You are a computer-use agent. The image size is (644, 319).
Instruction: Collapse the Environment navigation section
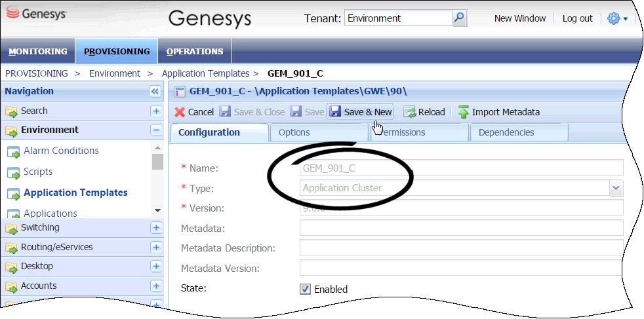pyautogui.click(x=156, y=130)
